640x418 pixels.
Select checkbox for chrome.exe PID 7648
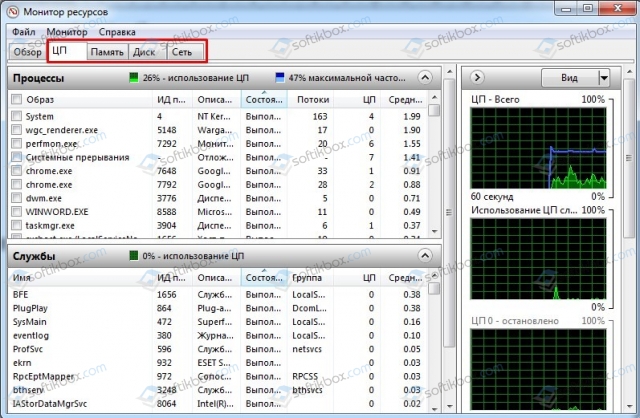pos(16,171)
